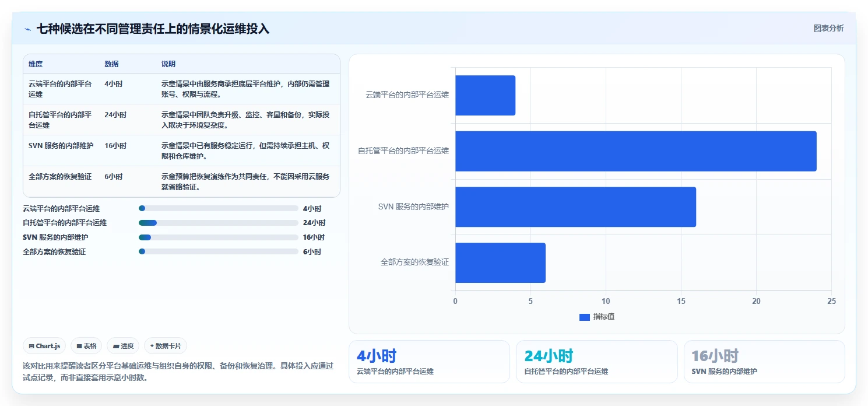The width and height of the screenshot is (868, 406).
Task: Select the 说明 table column header
Action: click(x=168, y=64)
